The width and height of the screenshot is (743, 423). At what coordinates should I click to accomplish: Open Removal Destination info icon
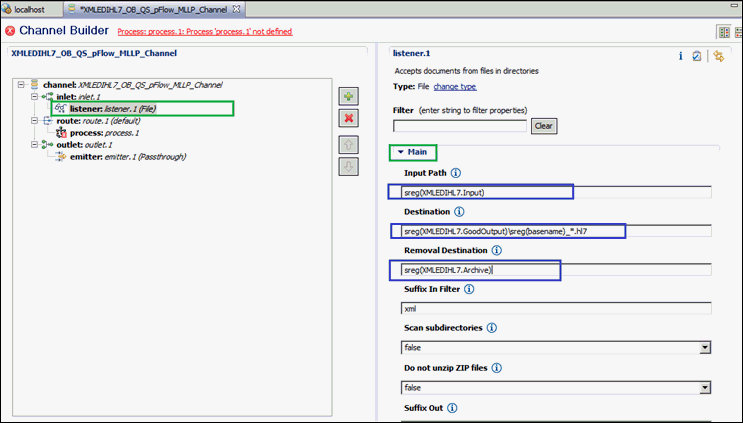pyautogui.click(x=496, y=250)
